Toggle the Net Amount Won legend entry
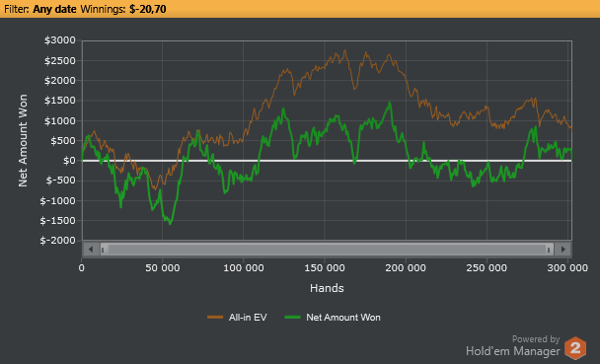 tap(333, 318)
